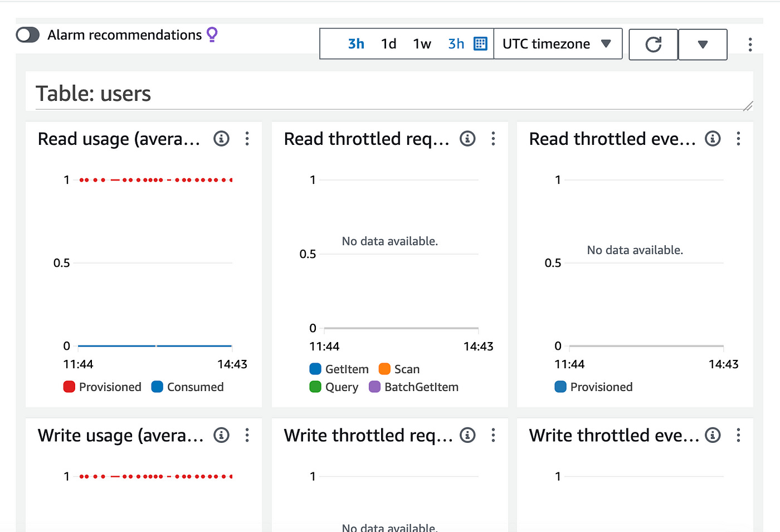Enable the Alarm recommendations toggle
The height and width of the screenshot is (532, 780).
27,35
